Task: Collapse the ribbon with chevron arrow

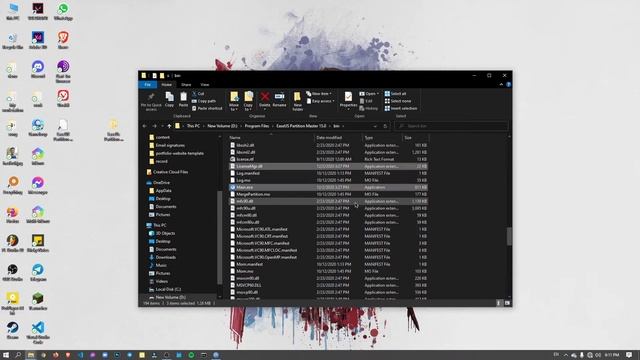Action: tap(501, 84)
